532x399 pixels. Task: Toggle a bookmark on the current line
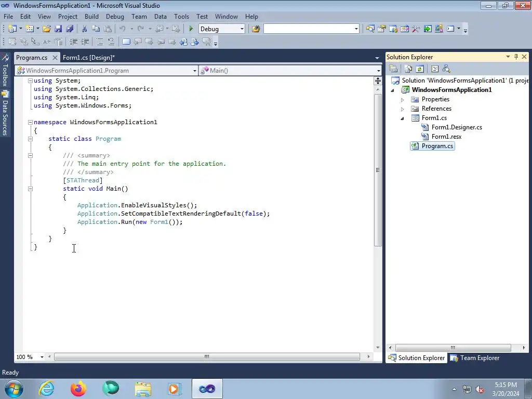point(126,42)
